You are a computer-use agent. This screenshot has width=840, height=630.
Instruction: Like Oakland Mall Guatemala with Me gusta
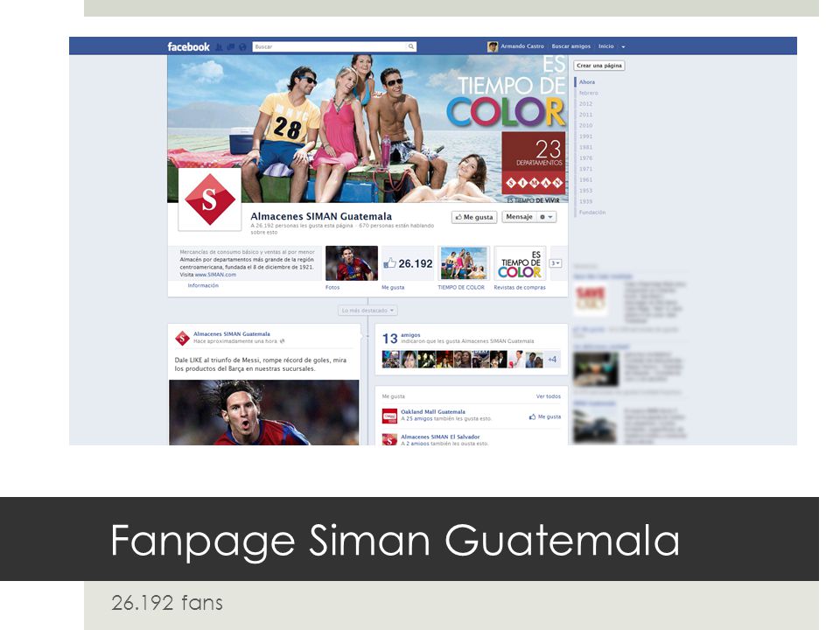point(545,416)
